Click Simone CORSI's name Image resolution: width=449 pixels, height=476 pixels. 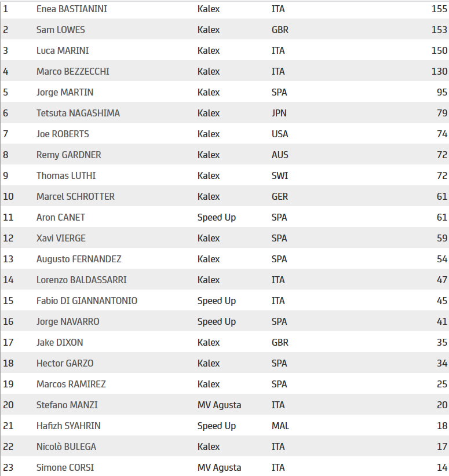(65, 468)
